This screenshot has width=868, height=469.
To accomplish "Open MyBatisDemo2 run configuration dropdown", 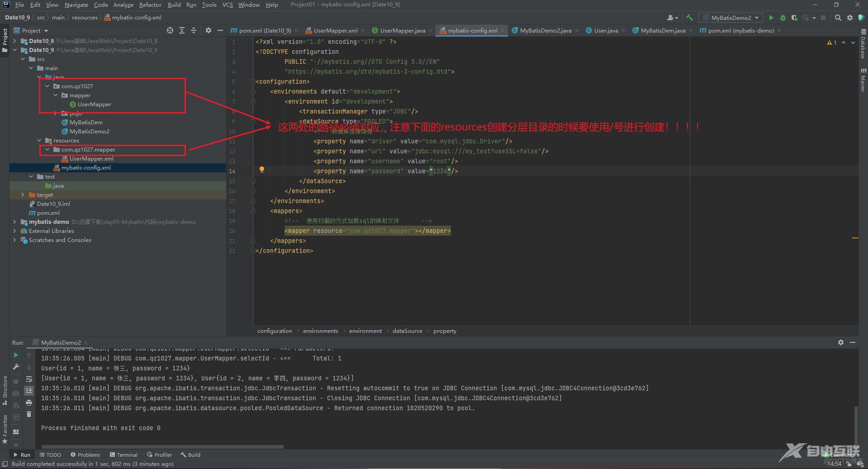I will (731, 18).
